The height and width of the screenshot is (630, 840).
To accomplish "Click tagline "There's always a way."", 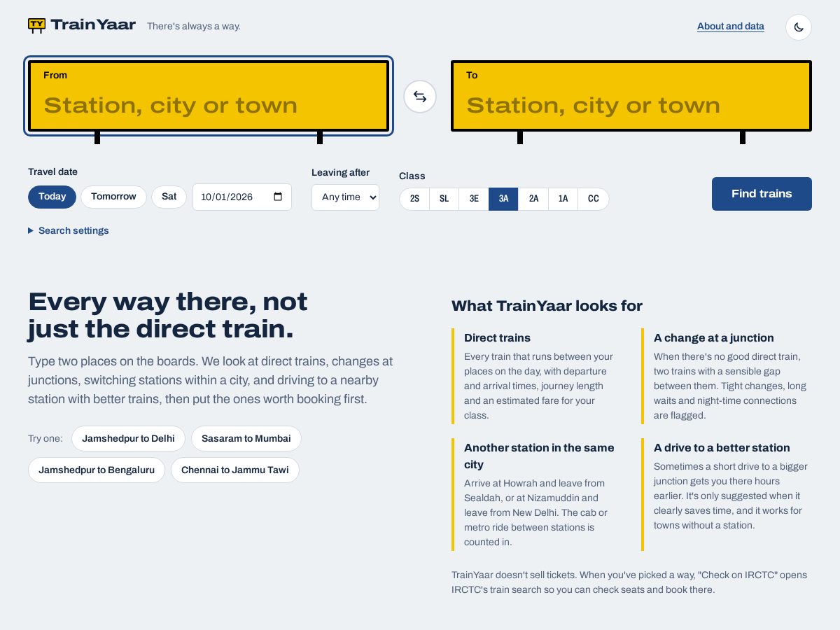I will coord(194,27).
